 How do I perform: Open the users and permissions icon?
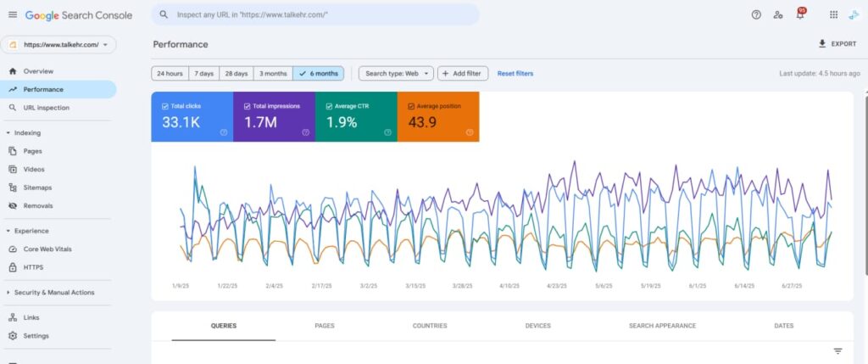tap(778, 15)
